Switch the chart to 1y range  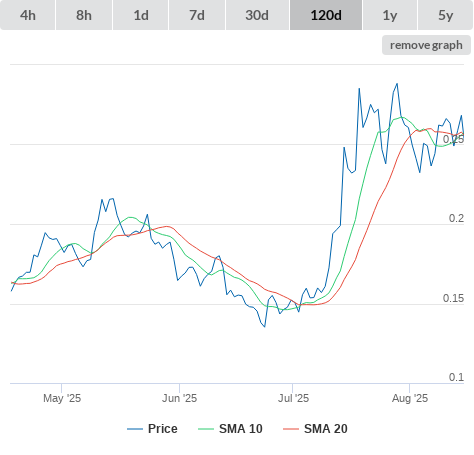[390, 15]
